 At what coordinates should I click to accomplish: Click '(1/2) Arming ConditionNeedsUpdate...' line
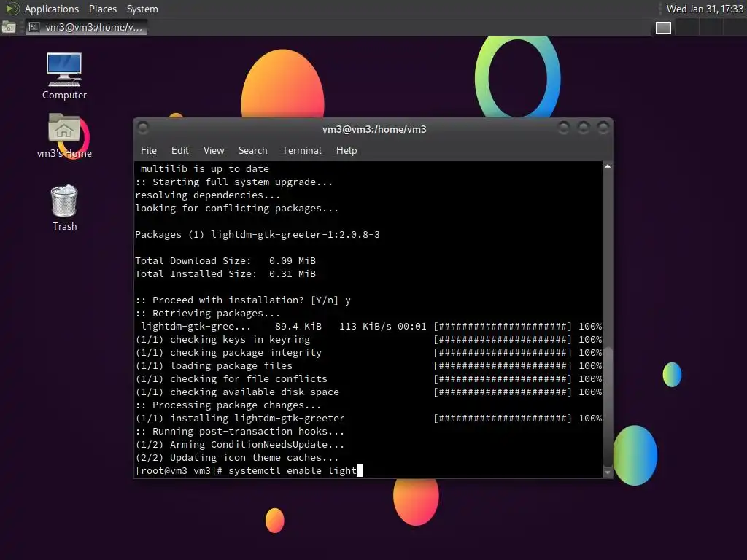(x=239, y=444)
